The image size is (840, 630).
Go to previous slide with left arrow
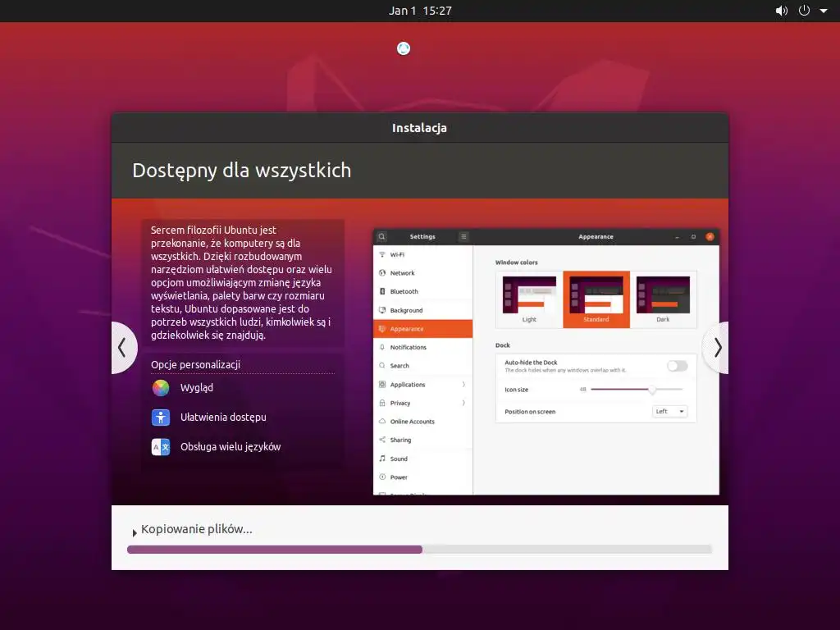click(x=124, y=348)
